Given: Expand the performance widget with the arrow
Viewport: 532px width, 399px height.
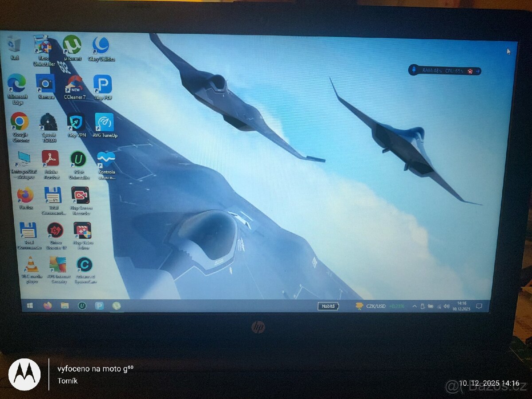Looking at the screenshot, I should click(478, 71).
